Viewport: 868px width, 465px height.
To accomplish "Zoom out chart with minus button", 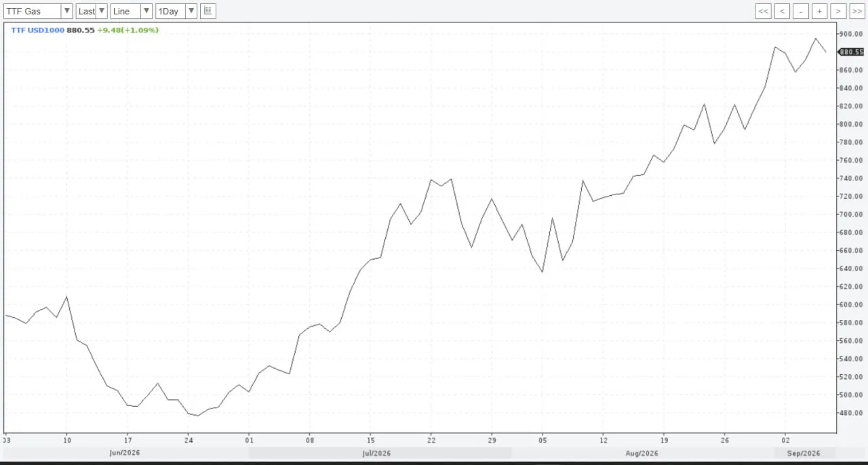I will point(801,11).
